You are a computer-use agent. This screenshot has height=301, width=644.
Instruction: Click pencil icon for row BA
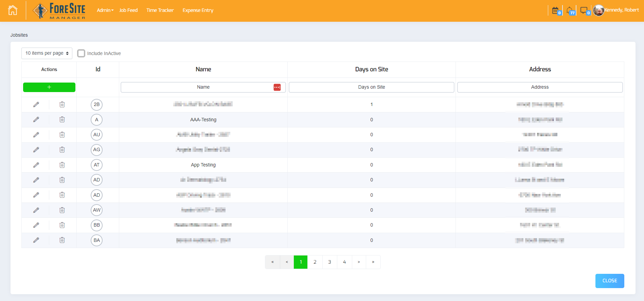(36, 240)
